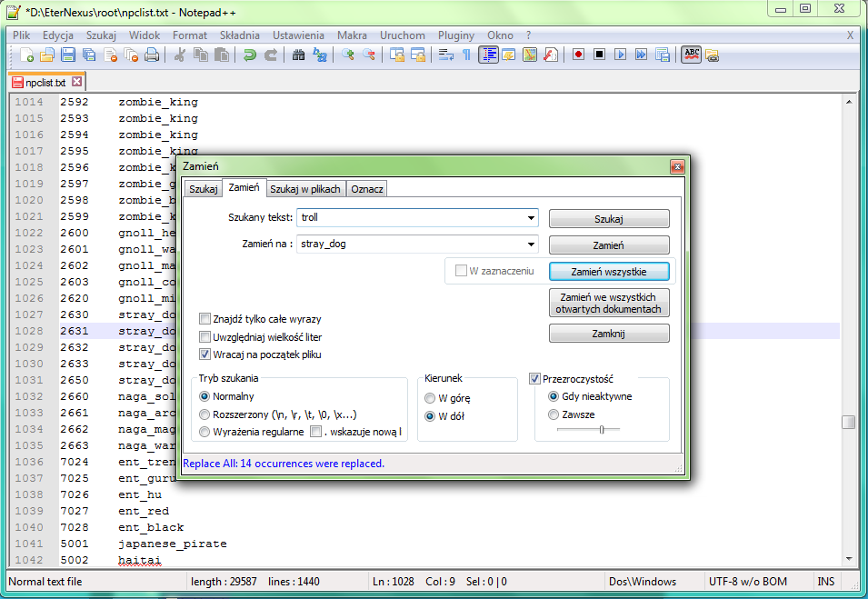
Task: Toggle the ABC spell check icon
Action: click(692, 55)
